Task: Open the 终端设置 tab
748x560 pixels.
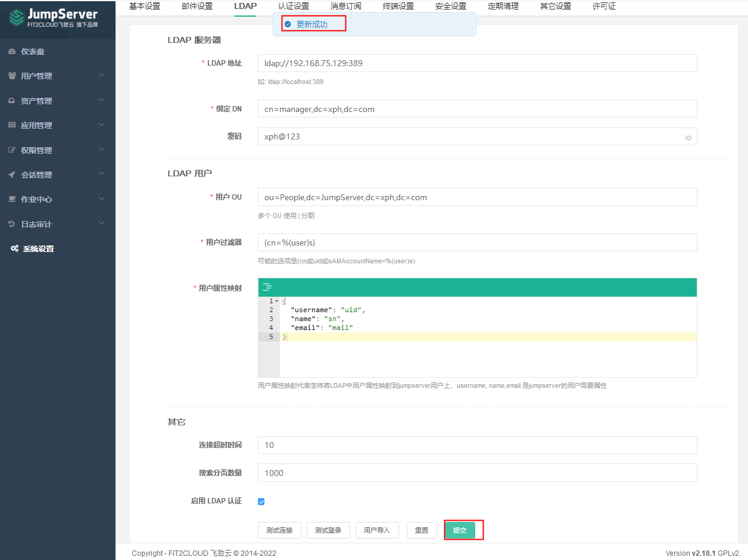Action: tap(398, 7)
